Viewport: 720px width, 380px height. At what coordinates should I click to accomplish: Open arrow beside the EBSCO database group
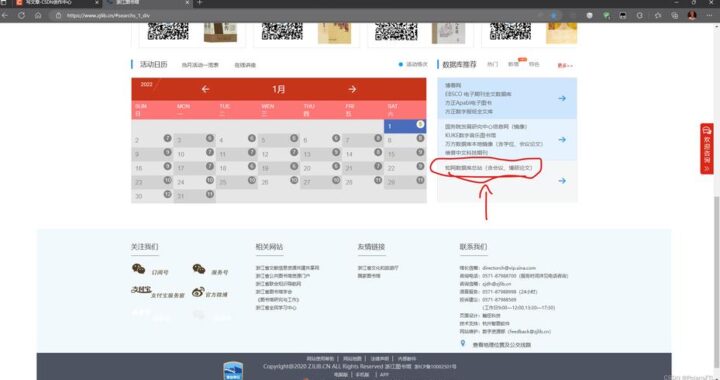coord(562,98)
